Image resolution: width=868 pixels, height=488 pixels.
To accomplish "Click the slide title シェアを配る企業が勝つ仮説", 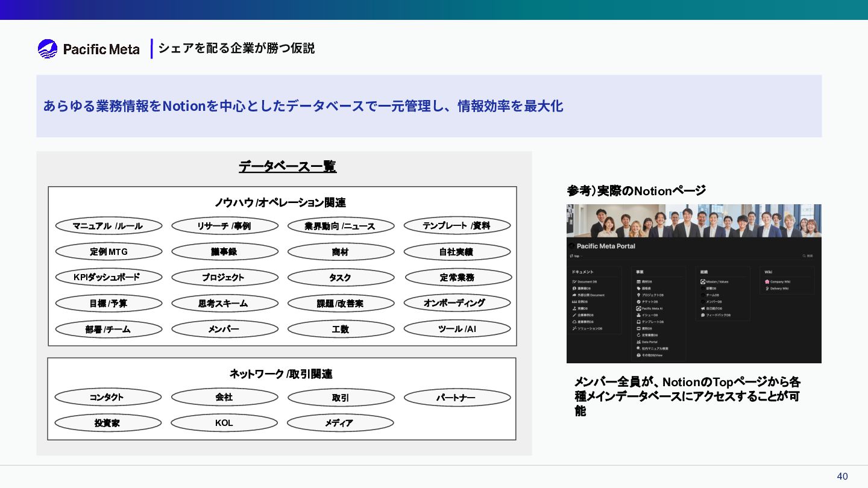I will click(x=236, y=48).
